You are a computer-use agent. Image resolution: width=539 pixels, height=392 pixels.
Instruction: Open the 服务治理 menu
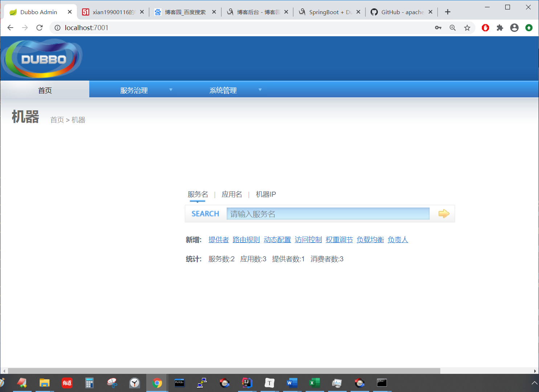pyautogui.click(x=134, y=90)
